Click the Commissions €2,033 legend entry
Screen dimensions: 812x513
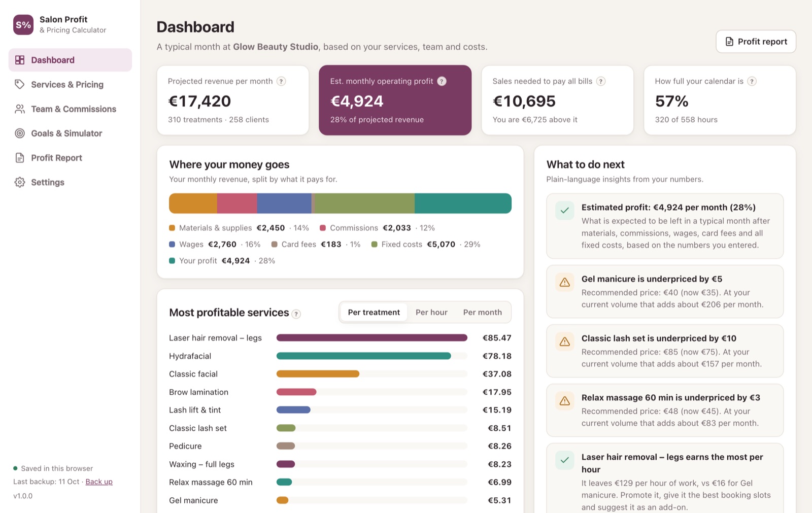pos(377,228)
